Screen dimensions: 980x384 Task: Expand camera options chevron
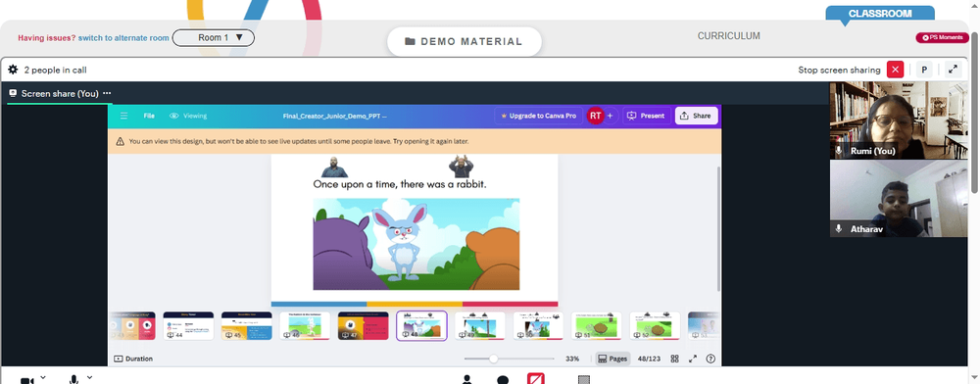click(43, 378)
